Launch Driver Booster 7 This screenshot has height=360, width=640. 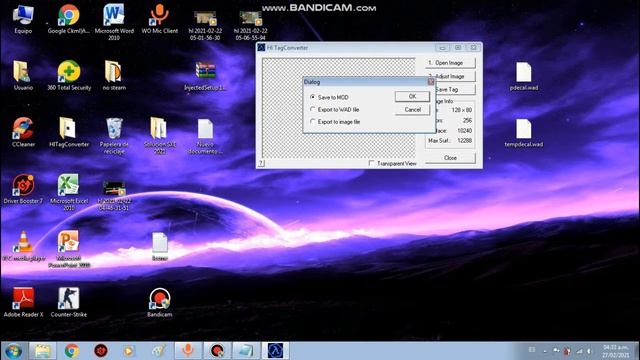(x=23, y=189)
